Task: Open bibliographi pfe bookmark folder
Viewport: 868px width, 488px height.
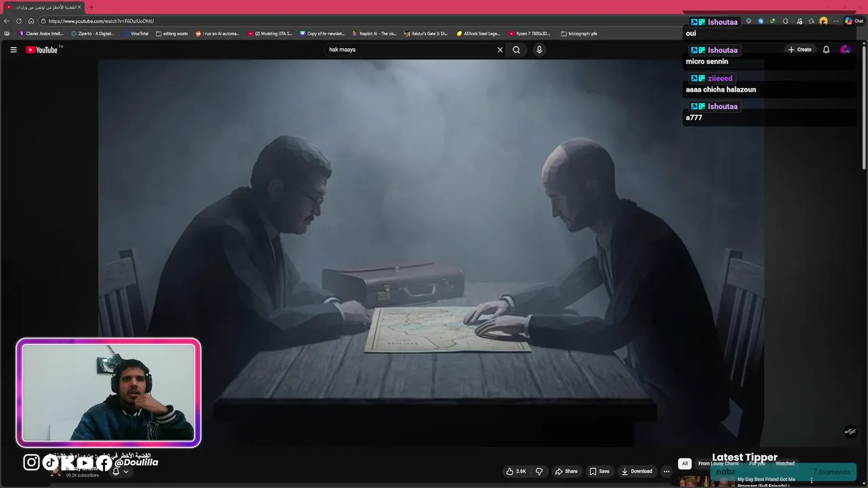Action: click(579, 33)
